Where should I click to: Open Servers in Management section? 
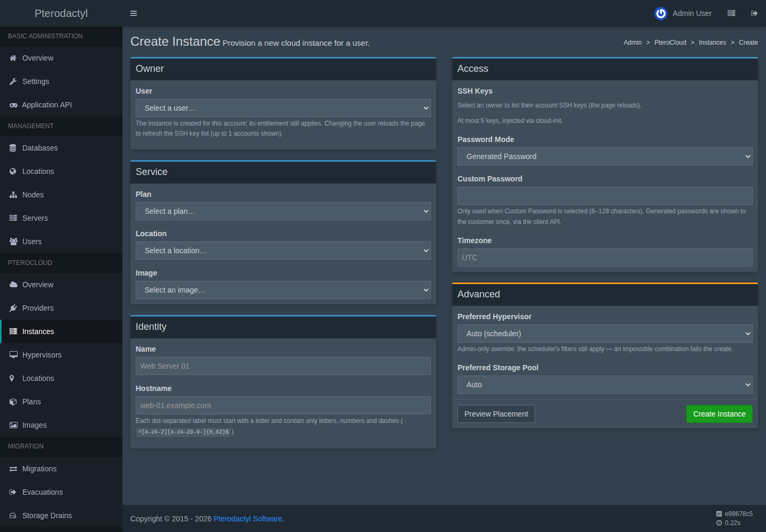[61, 218]
